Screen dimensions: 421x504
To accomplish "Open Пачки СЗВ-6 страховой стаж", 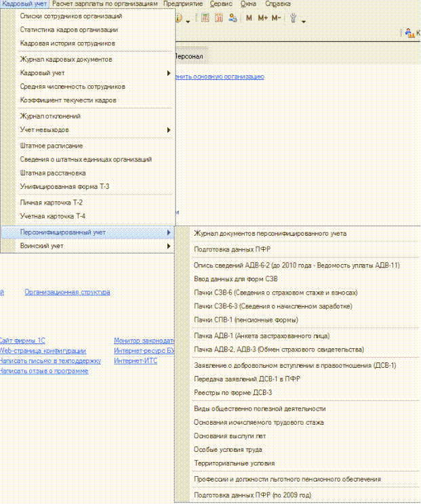I will tap(298, 293).
